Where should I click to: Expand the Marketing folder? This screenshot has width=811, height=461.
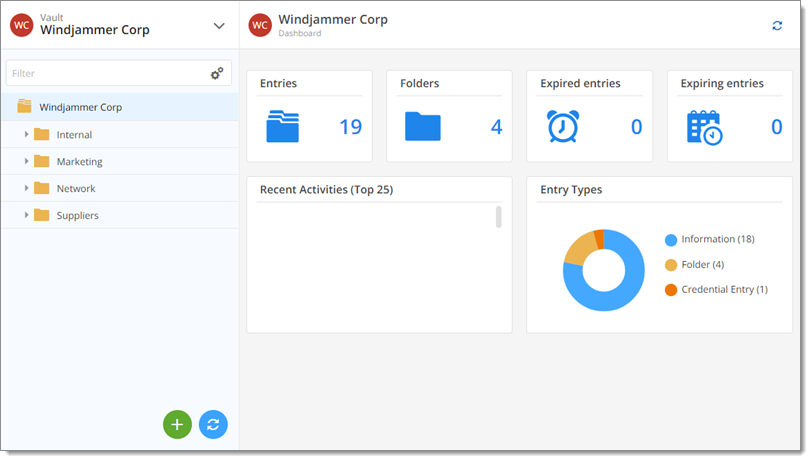click(x=26, y=161)
